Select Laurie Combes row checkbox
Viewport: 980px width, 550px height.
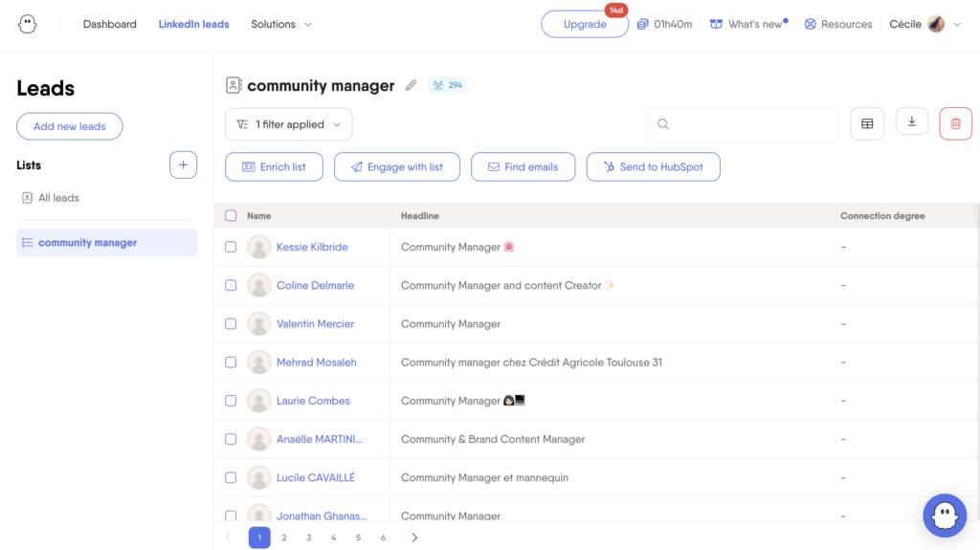231,401
